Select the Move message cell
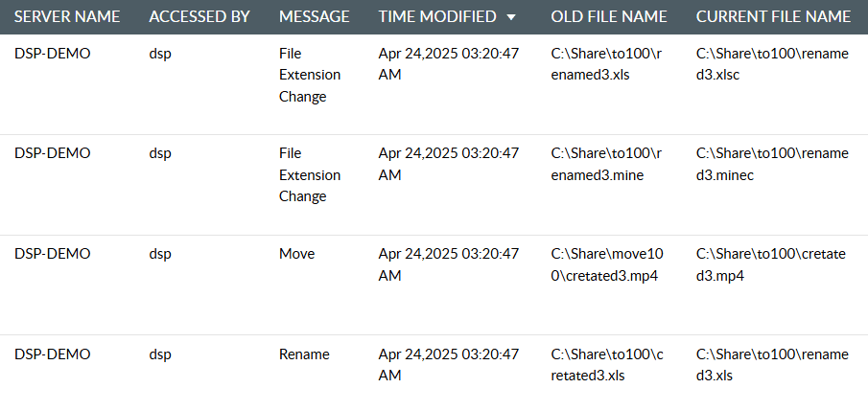868x411 pixels. click(x=296, y=254)
